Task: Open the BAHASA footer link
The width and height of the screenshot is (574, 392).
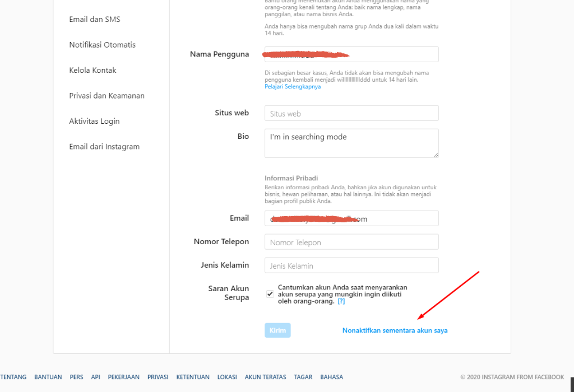Action: point(332,377)
